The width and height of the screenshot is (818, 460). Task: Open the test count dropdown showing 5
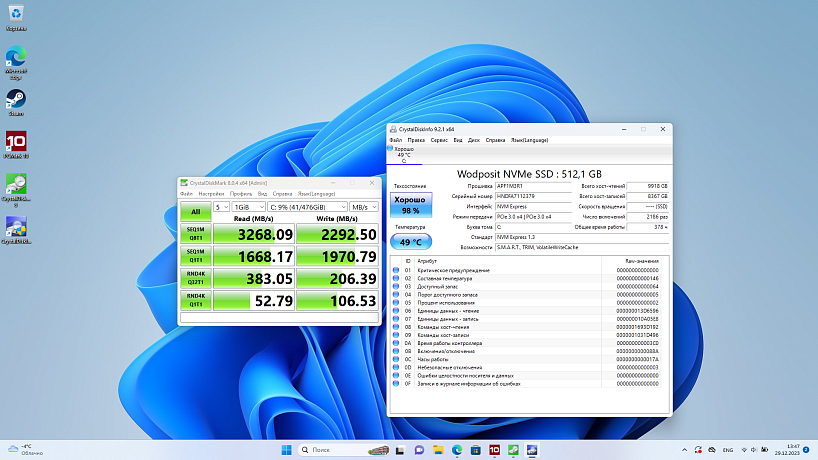(x=222, y=207)
